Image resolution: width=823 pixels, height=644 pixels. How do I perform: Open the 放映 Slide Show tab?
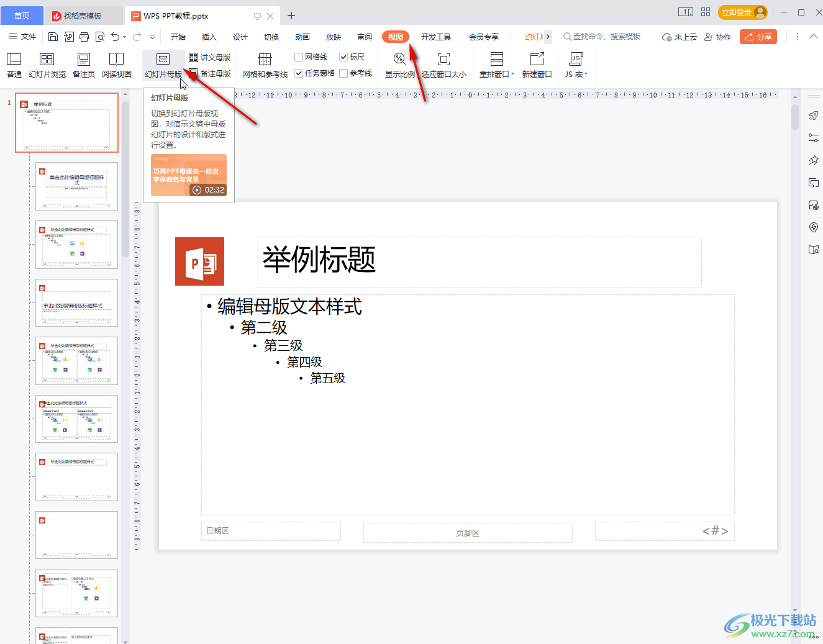[x=334, y=37]
